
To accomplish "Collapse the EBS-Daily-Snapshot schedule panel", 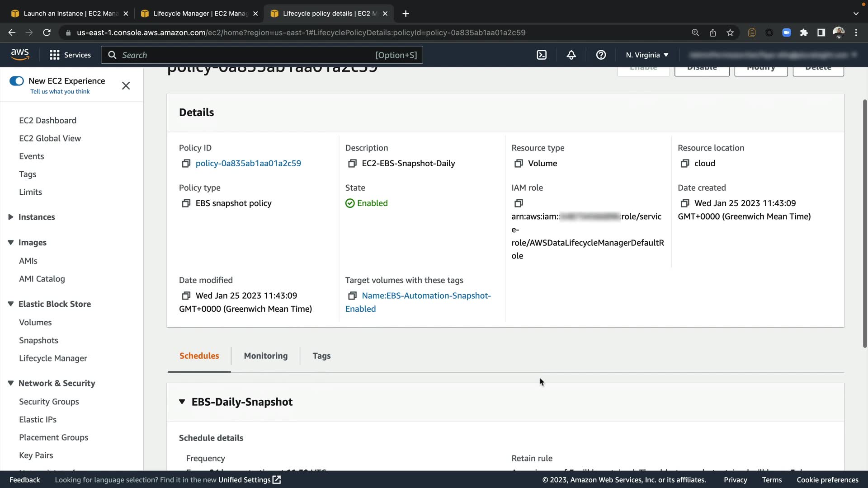I will 182,402.
